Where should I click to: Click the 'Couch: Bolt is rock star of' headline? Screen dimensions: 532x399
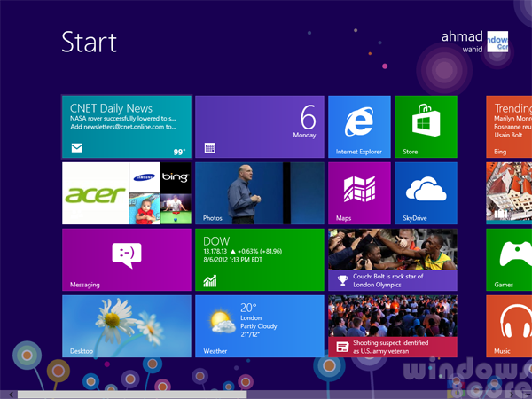388,276
